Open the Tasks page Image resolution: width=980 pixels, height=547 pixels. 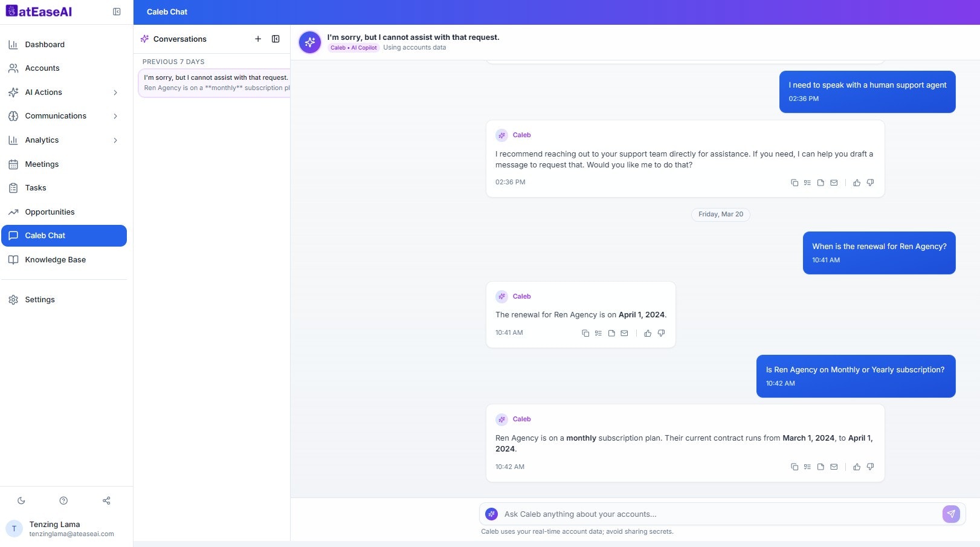point(64,188)
